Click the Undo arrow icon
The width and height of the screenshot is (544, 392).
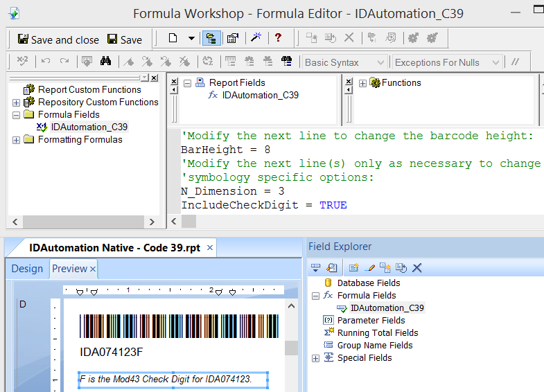point(46,62)
